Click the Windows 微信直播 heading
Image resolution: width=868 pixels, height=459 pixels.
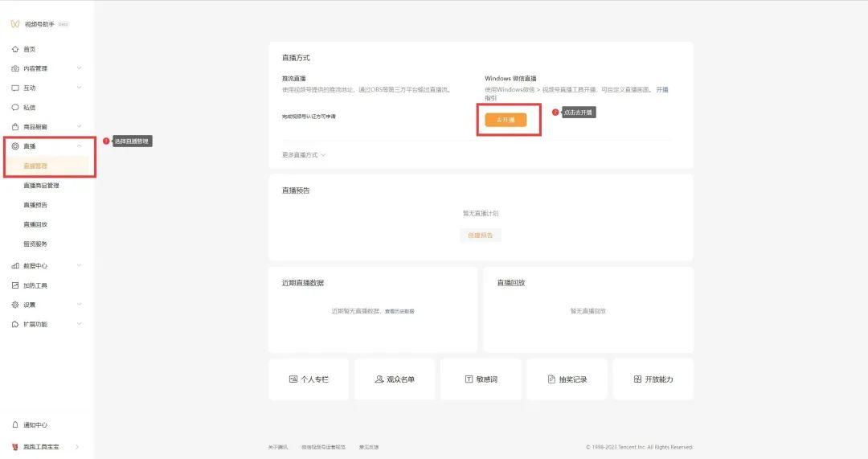tap(510, 79)
